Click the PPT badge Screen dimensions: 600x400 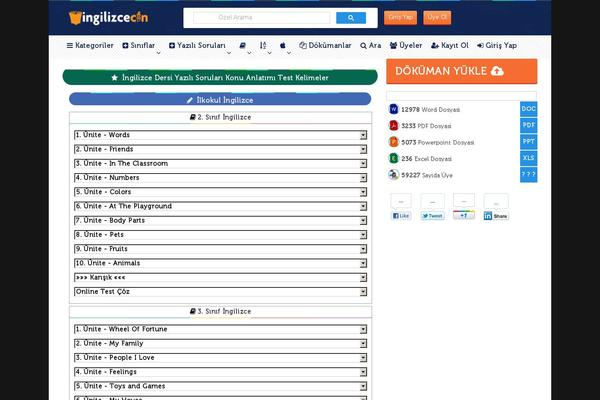pos(528,142)
